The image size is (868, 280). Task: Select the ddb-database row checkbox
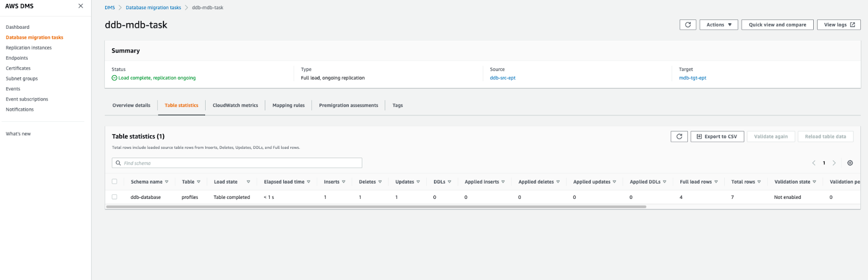click(114, 197)
